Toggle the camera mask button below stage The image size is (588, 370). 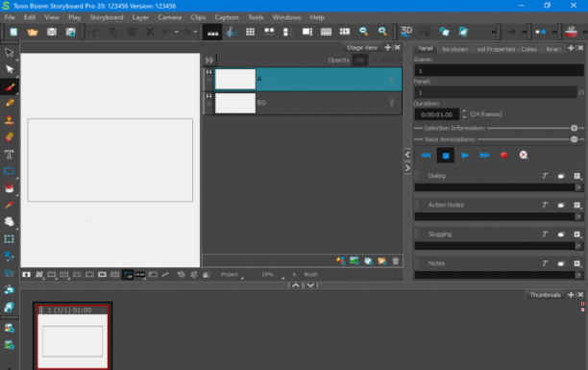102,275
